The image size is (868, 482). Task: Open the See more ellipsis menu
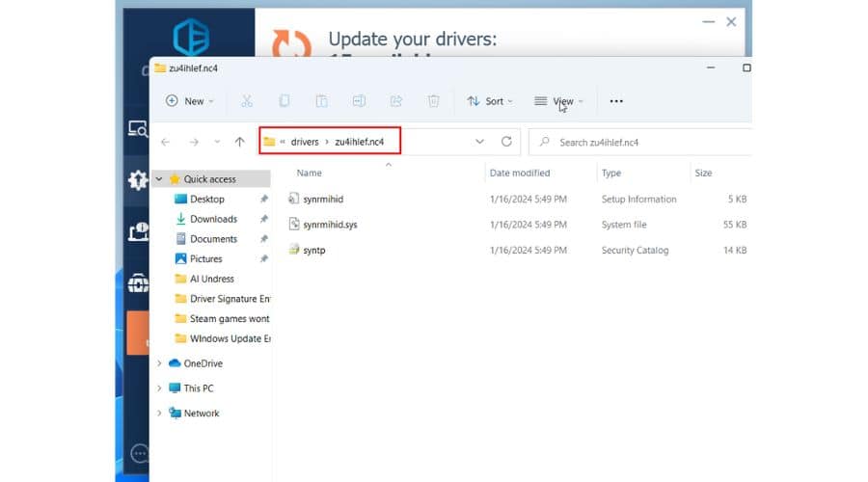click(x=616, y=101)
